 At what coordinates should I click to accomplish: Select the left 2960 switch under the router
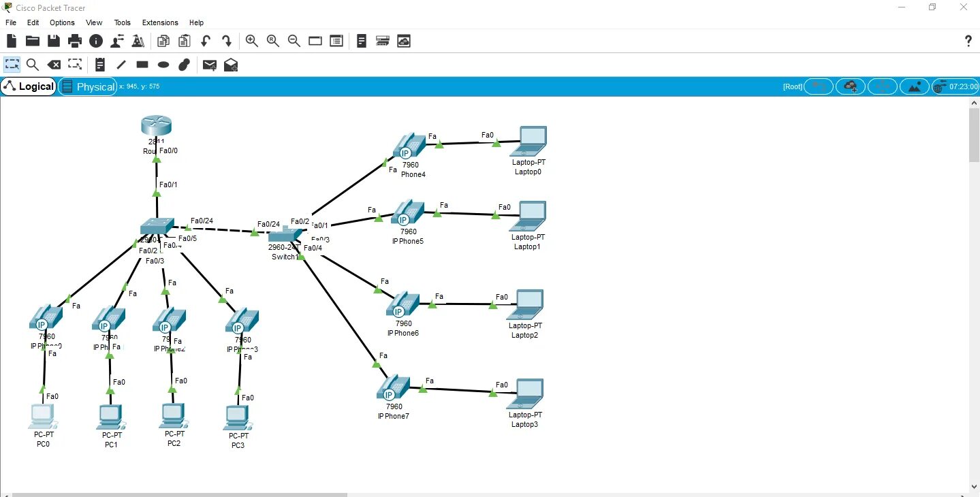tap(157, 226)
